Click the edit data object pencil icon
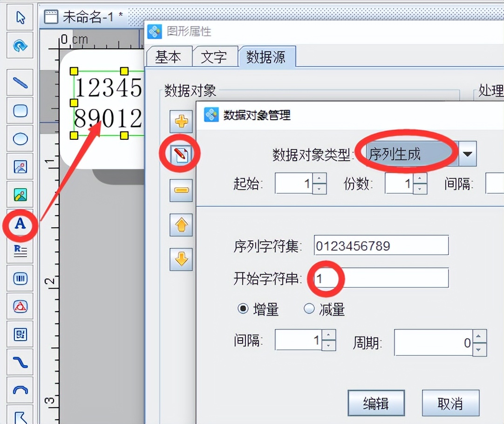Viewport: 504px width, 424px height. click(x=180, y=153)
